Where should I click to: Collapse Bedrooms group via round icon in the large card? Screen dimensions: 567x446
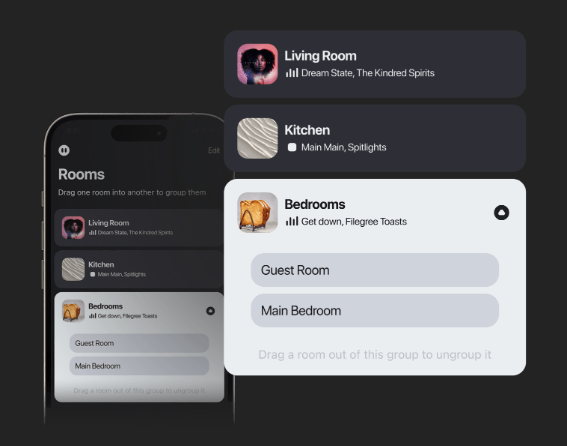tap(502, 212)
